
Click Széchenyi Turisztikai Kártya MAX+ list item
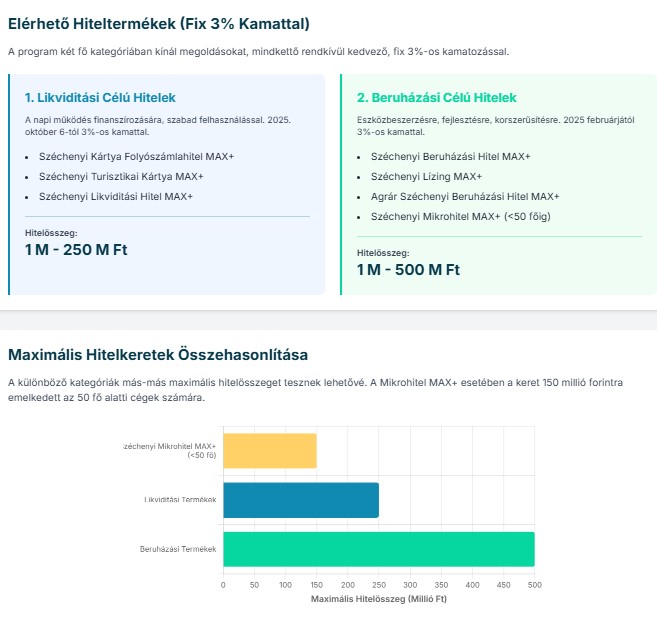(120, 176)
